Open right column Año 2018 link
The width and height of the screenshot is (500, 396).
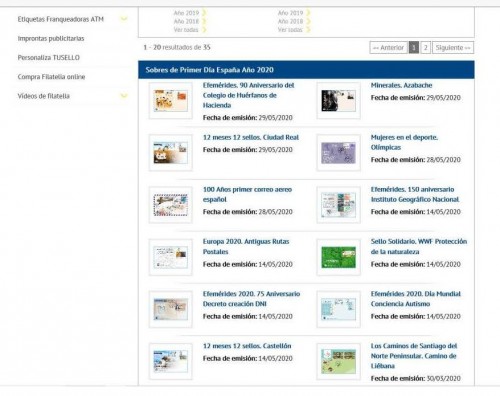290,21
